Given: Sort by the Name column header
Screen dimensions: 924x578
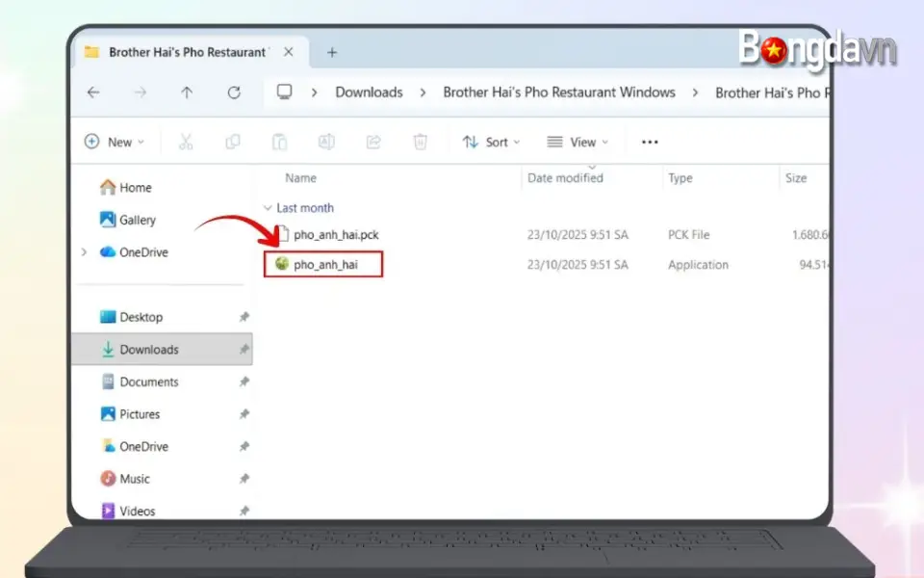Looking at the screenshot, I should pos(300,178).
